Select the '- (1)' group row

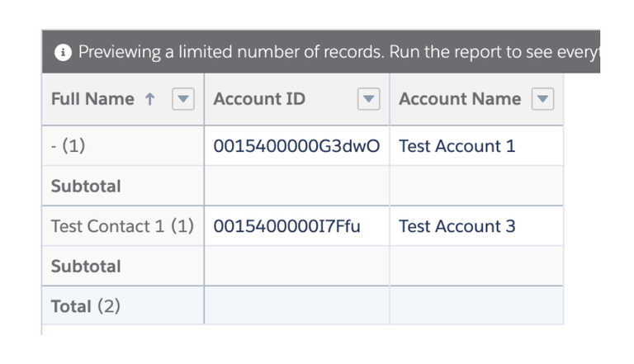68,145
